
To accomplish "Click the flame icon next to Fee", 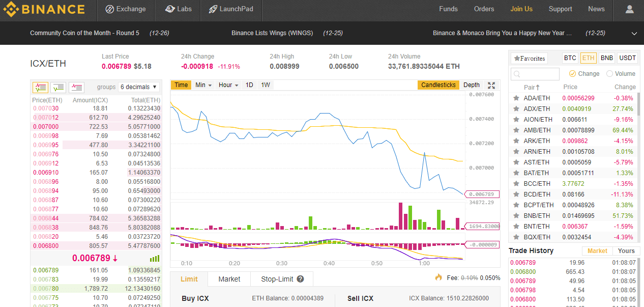I will (438, 277).
